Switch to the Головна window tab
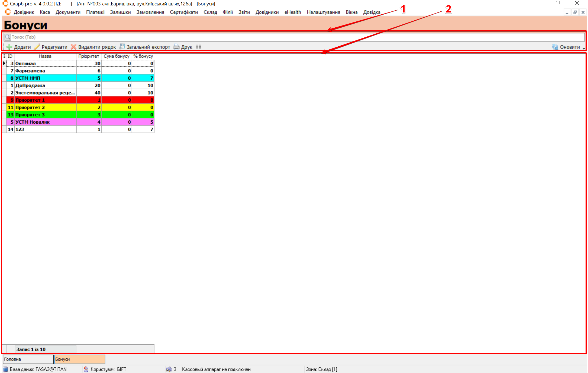 (x=28, y=359)
